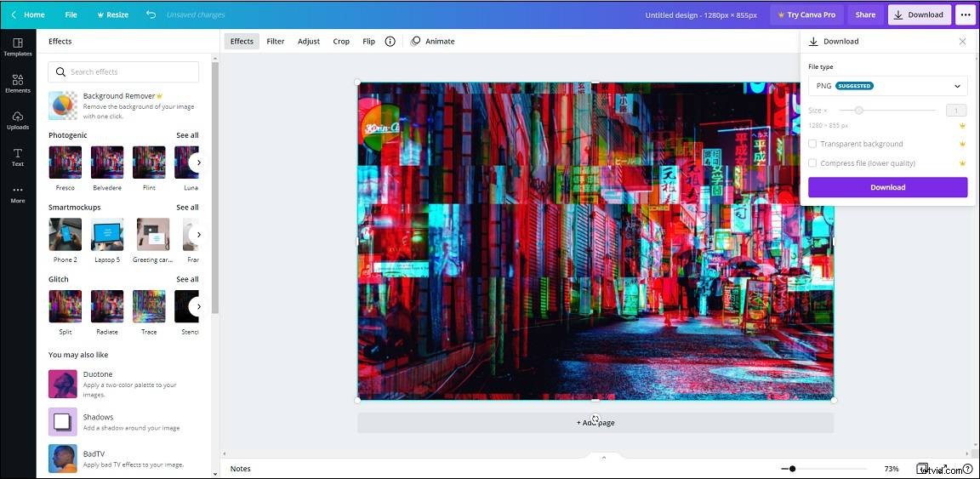Click the rotate handle below image

(x=595, y=419)
